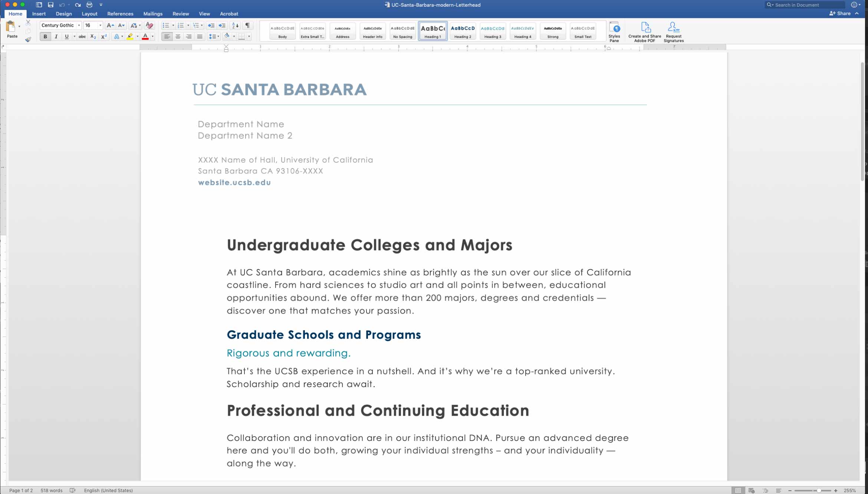Click the Search in Document field
Viewport: 868px width, 494px height.
tap(805, 5)
